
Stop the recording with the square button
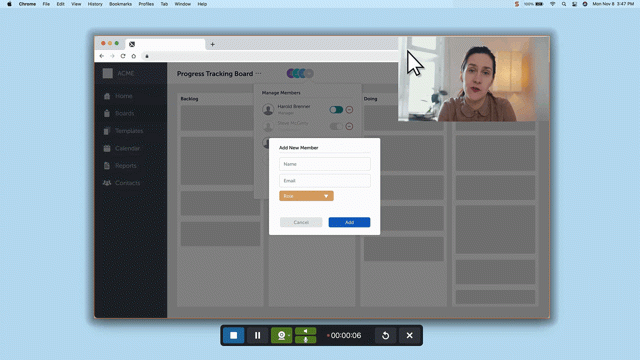point(233,336)
